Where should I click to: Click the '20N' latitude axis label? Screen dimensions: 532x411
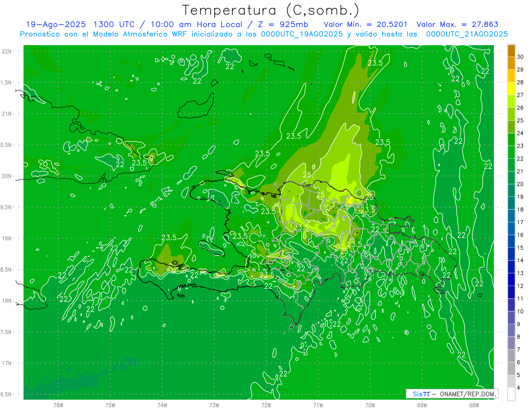pos(8,176)
